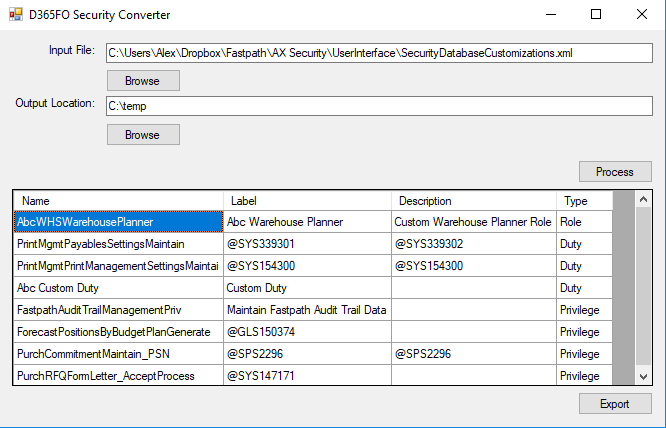Click the @SPS2296 description cell
This screenshot has width=666, height=428.
click(474, 354)
